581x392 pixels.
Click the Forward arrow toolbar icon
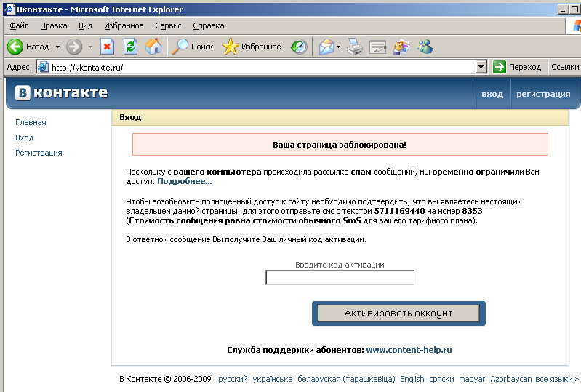[x=74, y=47]
